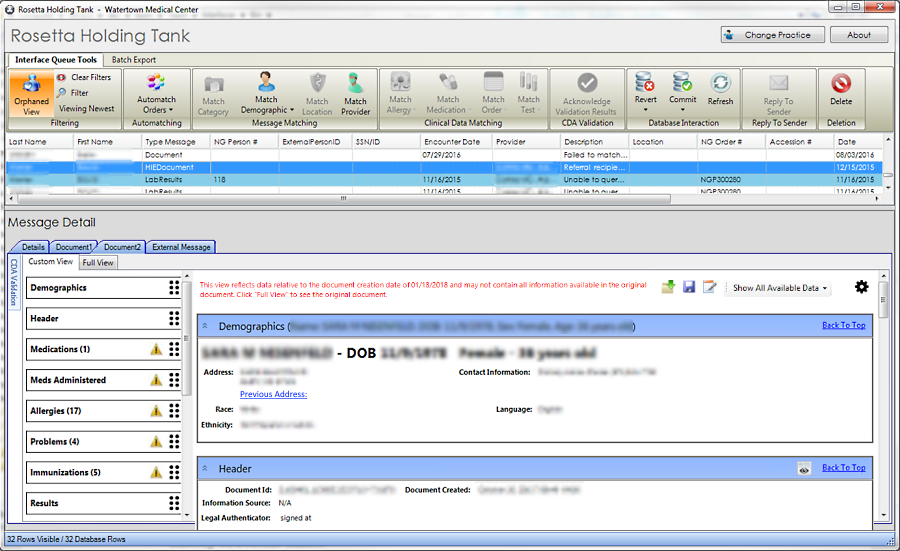Image resolution: width=900 pixels, height=551 pixels.
Task: Toggle the Header section eye icon
Action: point(804,469)
